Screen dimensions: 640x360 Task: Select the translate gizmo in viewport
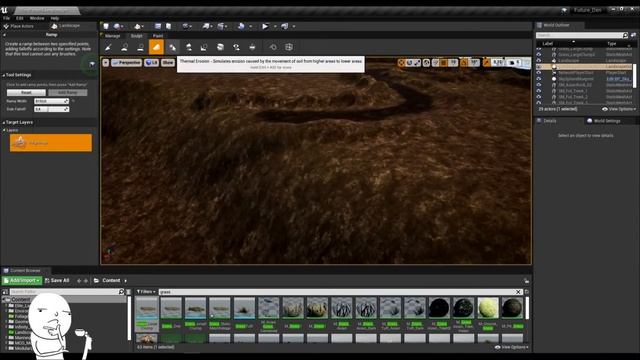click(x=402, y=62)
